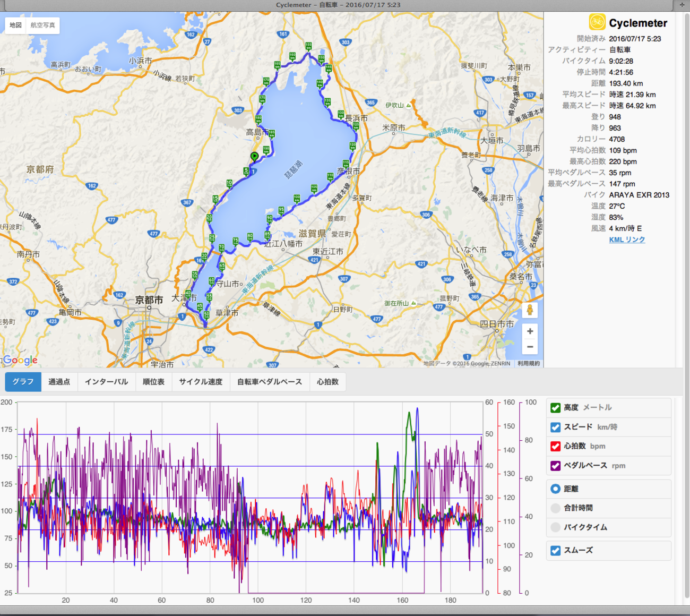Click the 距離 value 193.40 km

[x=626, y=83]
